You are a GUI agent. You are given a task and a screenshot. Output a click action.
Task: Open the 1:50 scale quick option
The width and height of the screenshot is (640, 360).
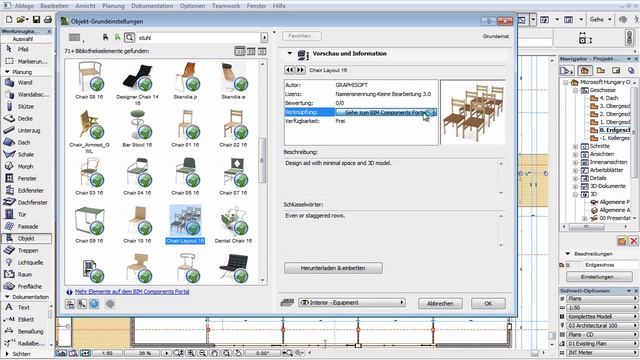click(601, 308)
